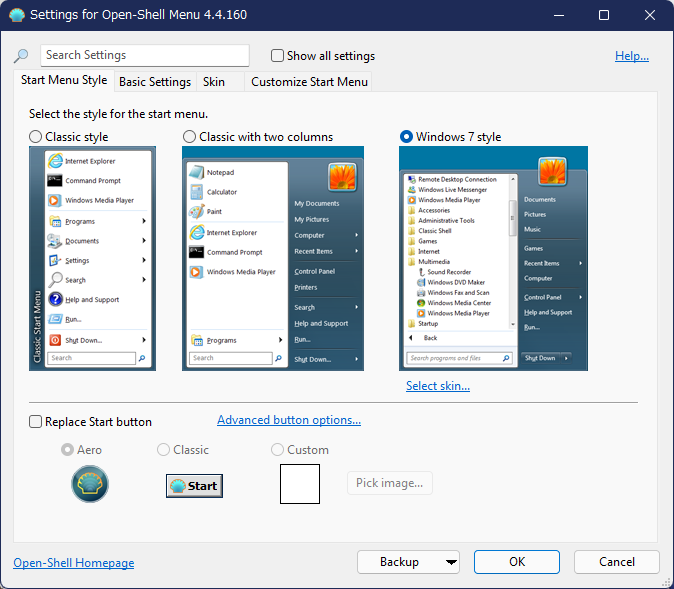Screen dimensions: 674x589
Task: Open the Basic Settings tab
Action: point(155,82)
